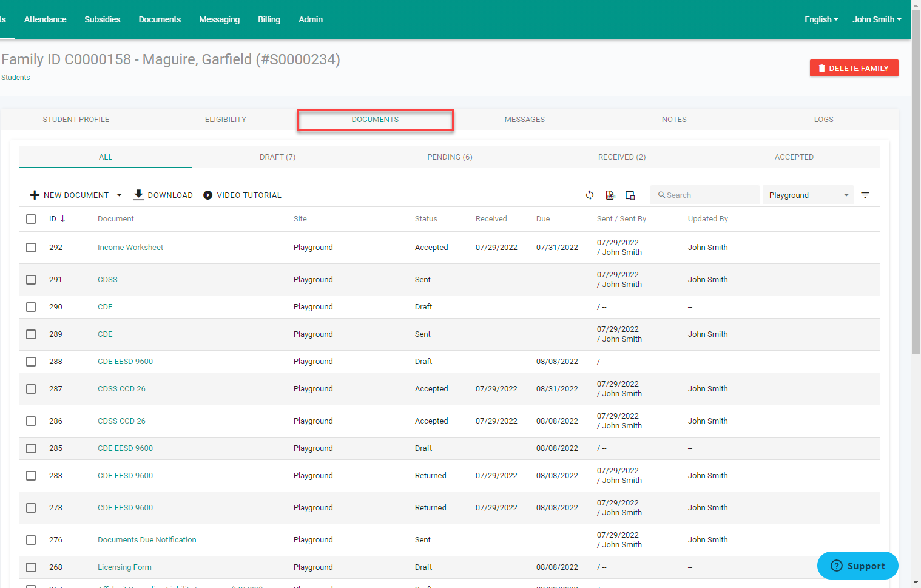This screenshot has width=921, height=588.
Task: Select checkbox for row 289
Action: pos(31,334)
